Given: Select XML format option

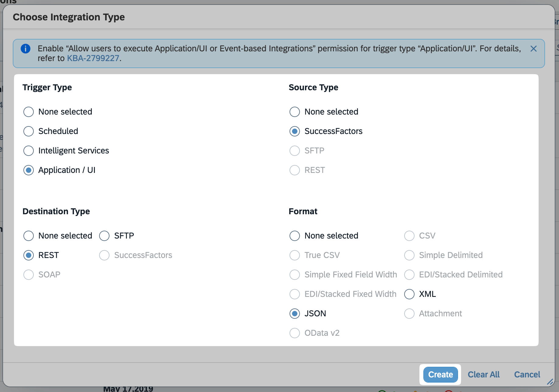Looking at the screenshot, I should [409, 294].
